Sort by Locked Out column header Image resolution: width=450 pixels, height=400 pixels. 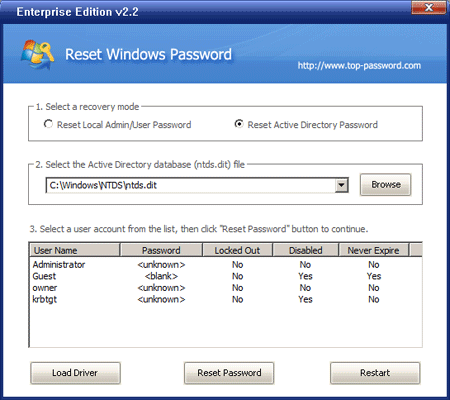pyautogui.click(x=237, y=250)
